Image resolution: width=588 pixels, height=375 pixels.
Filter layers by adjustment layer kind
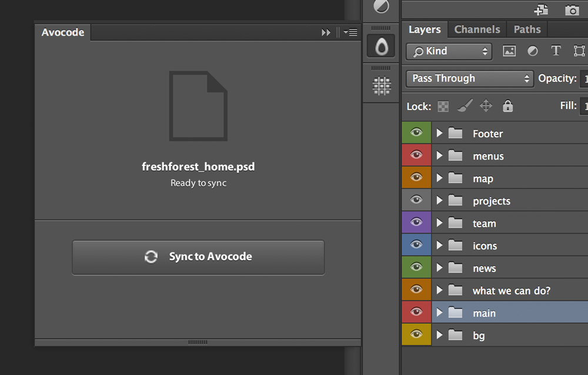tap(533, 51)
